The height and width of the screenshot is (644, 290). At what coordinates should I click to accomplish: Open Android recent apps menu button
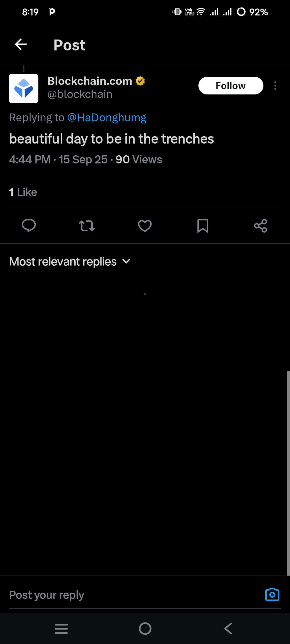[61, 628]
